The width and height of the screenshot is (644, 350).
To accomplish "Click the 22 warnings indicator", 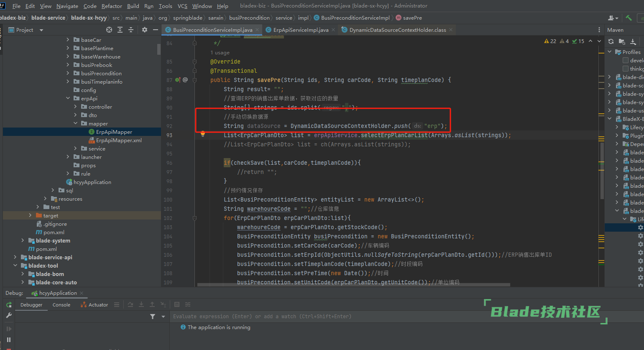I will coord(550,41).
